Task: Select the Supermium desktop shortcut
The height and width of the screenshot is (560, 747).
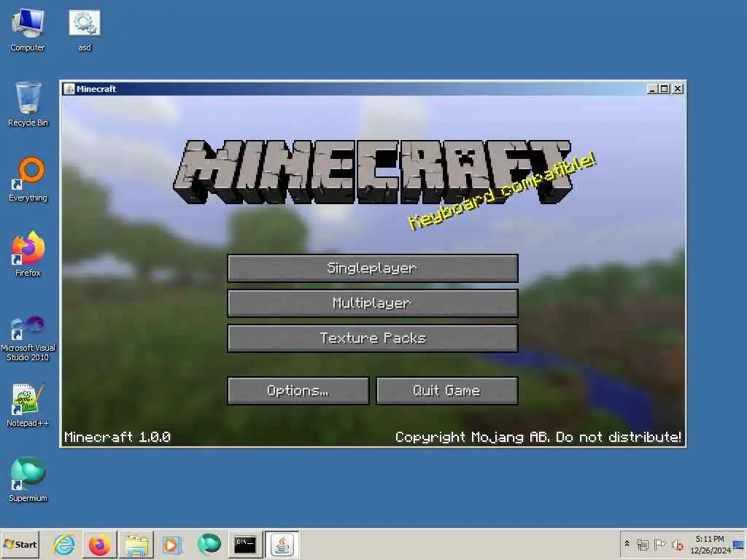Action: (x=28, y=480)
